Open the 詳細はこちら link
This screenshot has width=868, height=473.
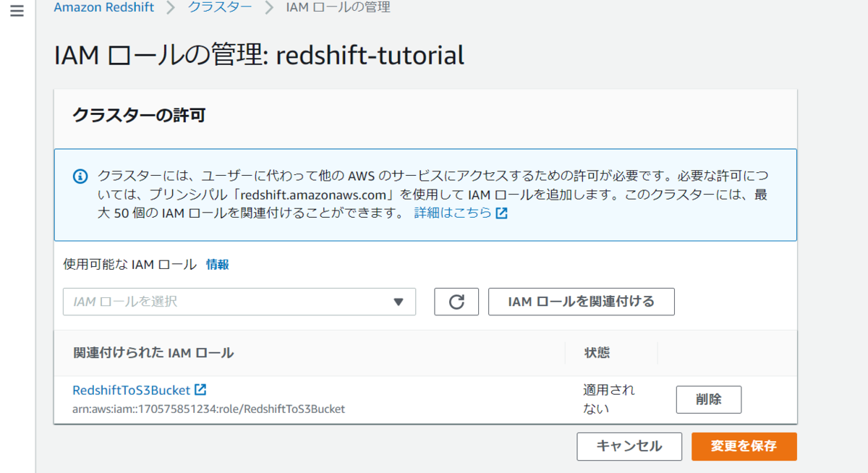[461, 213]
